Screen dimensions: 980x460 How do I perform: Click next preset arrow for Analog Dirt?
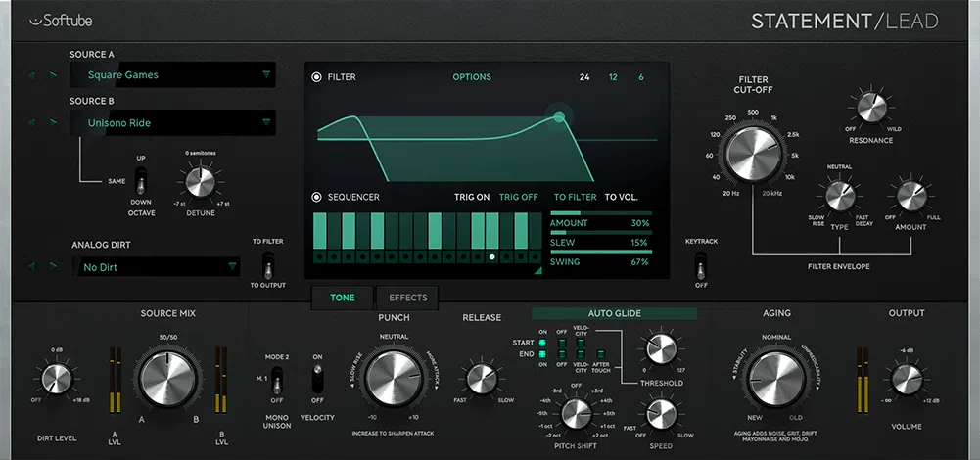coord(53,266)
